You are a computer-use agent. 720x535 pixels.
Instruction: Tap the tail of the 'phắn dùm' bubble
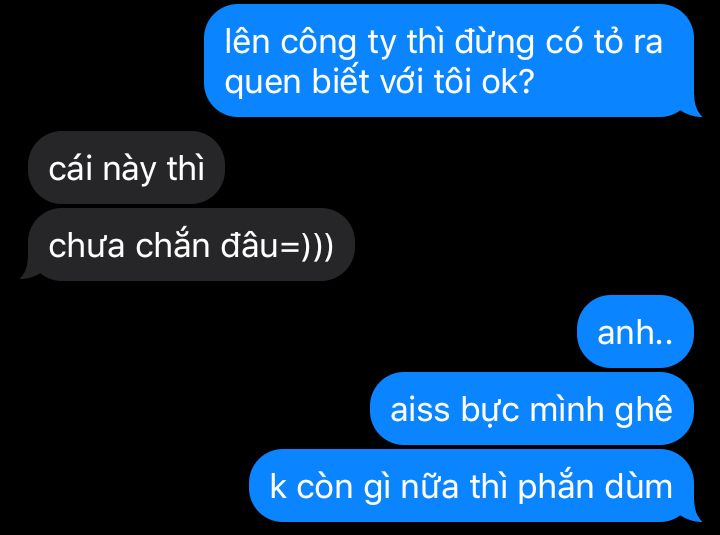click(x=693, y=514)
